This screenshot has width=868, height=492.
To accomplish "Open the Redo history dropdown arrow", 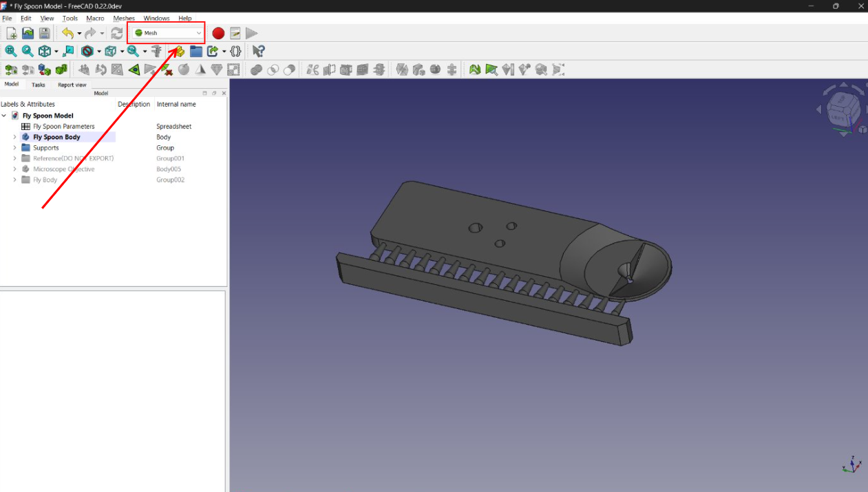I will (102, 33).
